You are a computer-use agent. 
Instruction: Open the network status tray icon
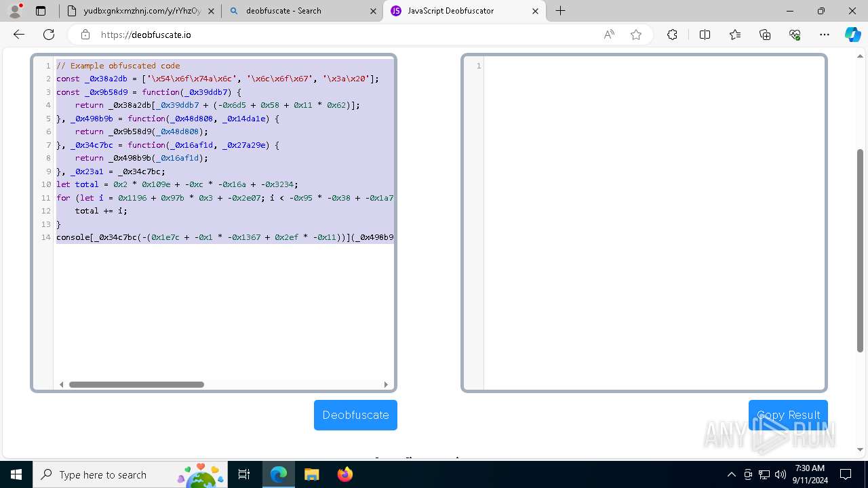764,474
